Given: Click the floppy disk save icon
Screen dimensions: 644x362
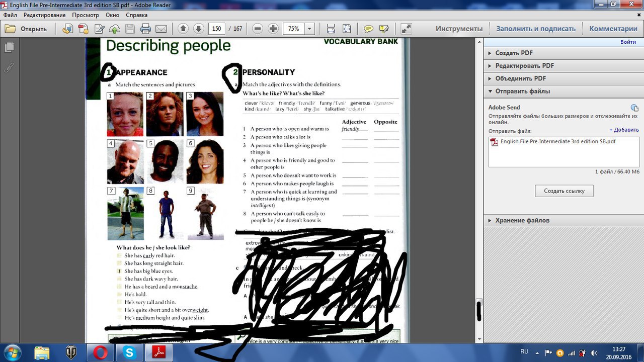Looking at the screenshot, I should [x=130, y=29].
